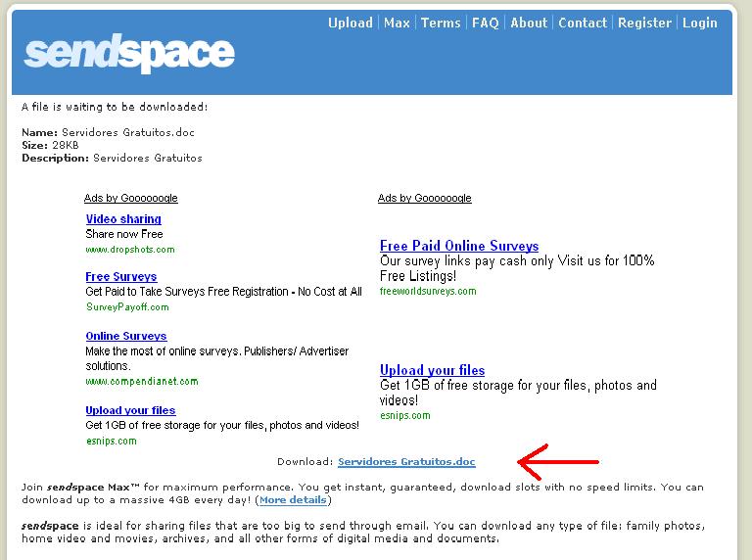Click 'A file is waiting to be downloaded' text
The width and height of the screenshot is (752, 560).
click(115, 107)
